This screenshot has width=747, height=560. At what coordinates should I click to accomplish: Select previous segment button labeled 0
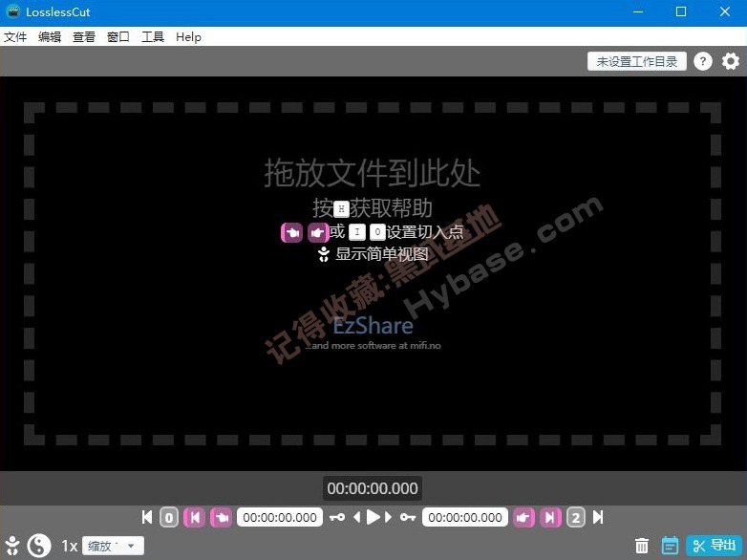click(x=169, y=517)
